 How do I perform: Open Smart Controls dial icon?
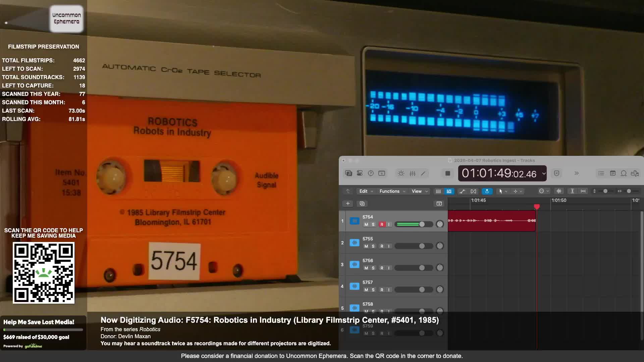point(401,173)
